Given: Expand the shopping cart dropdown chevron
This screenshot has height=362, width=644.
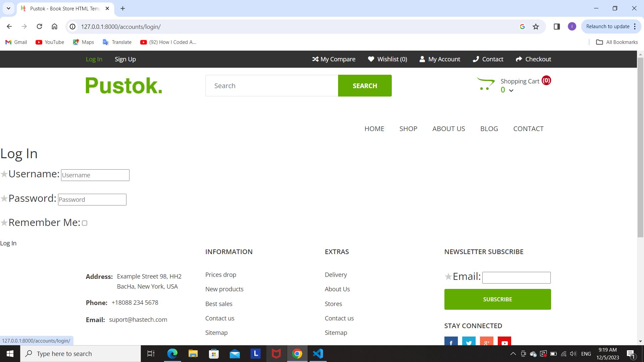Looking at the screenshot, I should point(511,90).
